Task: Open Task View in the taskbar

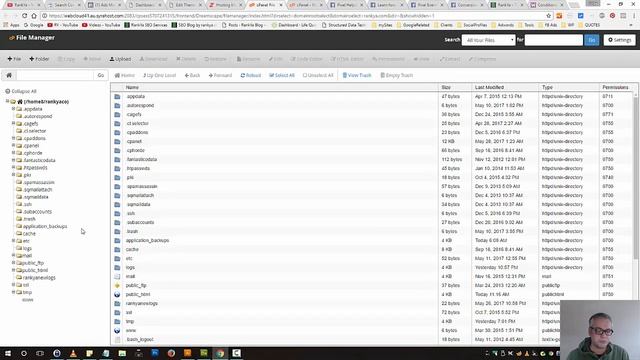Action: pyautogui.click(x=40, y=353)
